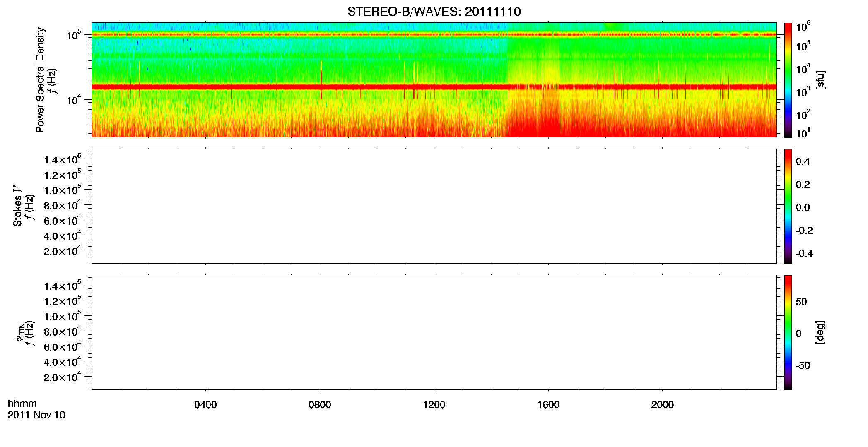The image size is (868, 447).
Task: Click the Stokes V colorbar
Action: (x=788, y=206)
